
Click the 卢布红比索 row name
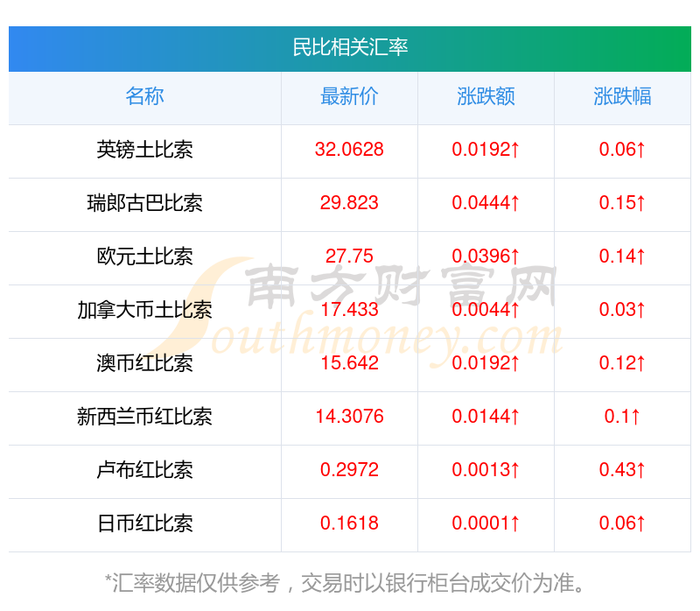pyautogui.click(x=144, y=470)
